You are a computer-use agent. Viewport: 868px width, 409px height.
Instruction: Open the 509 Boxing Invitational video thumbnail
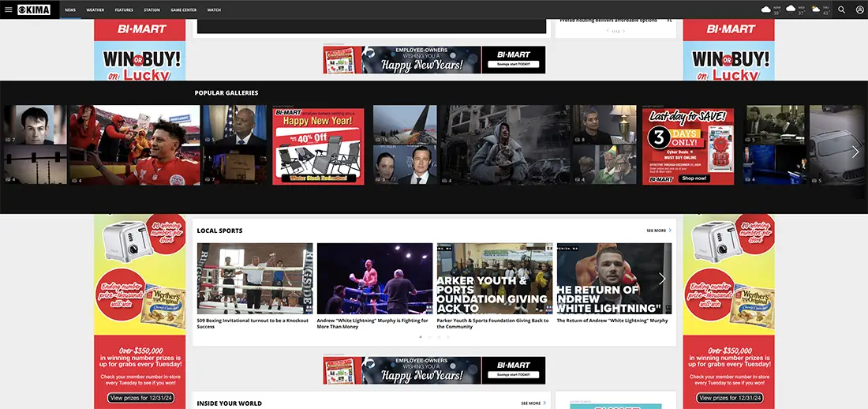pyautogui.click(x=255, y=279)
